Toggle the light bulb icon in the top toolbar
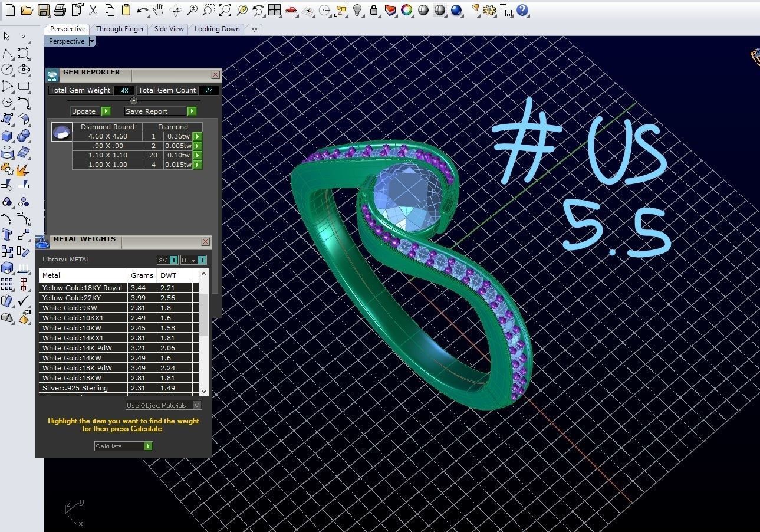Screen dimensions: 760x532 click(357, 10)
